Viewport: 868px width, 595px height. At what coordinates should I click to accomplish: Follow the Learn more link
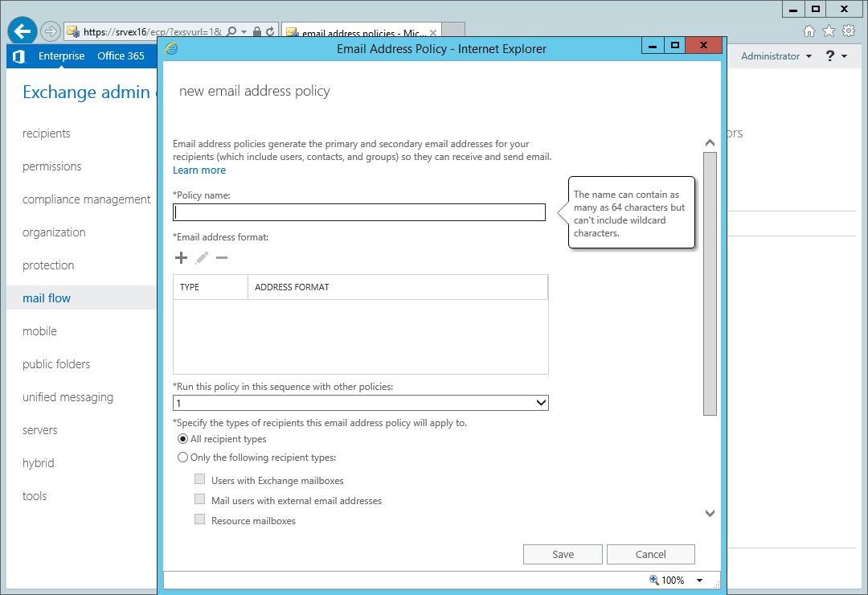click(199, 170)
